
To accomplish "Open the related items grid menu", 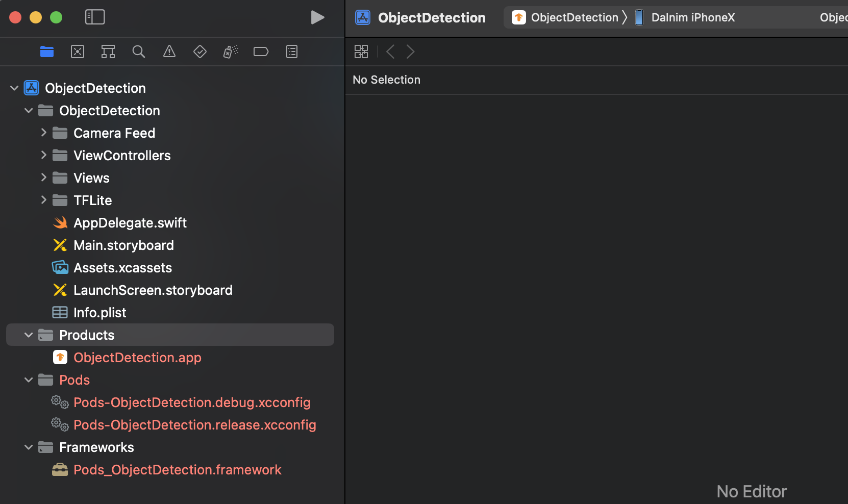I will (361, 52).
